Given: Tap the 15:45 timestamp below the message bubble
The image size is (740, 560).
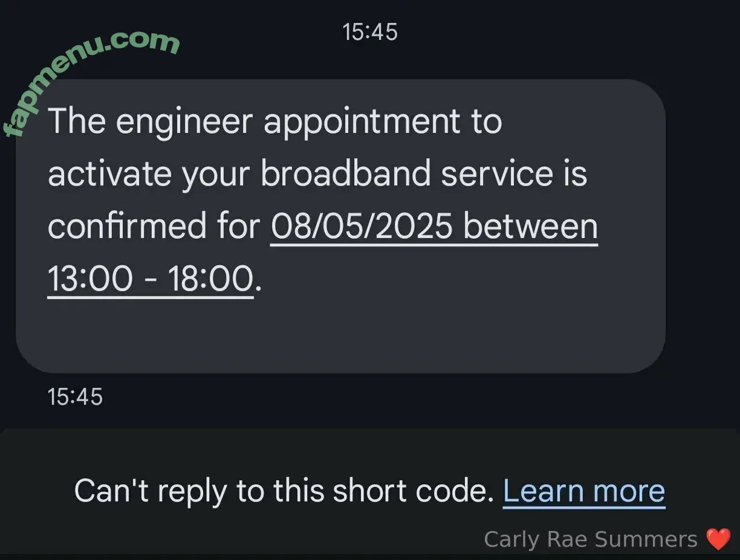Looking at the screenshot, I should coord(75,397).
